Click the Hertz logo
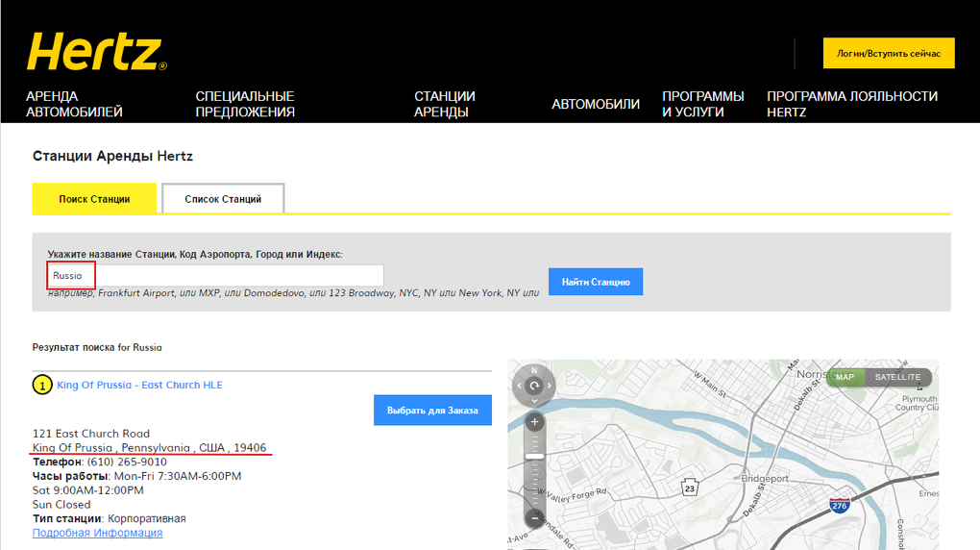 pos(97,51)
